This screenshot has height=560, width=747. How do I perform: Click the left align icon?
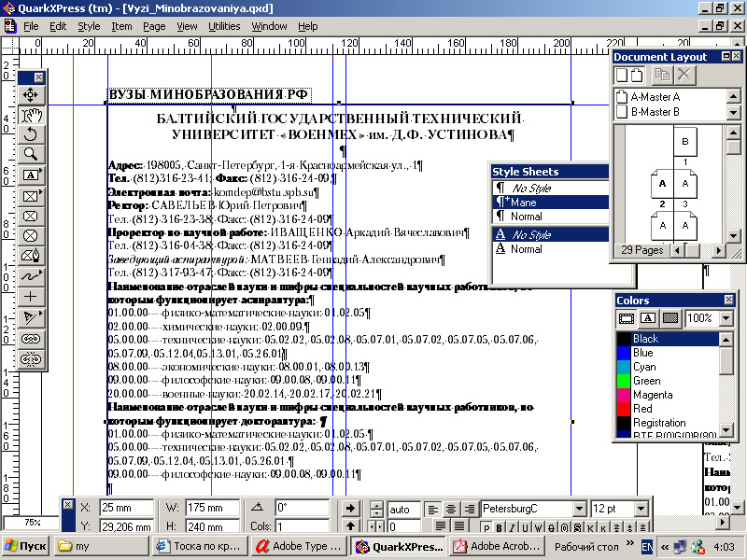(x=432, y=510)
